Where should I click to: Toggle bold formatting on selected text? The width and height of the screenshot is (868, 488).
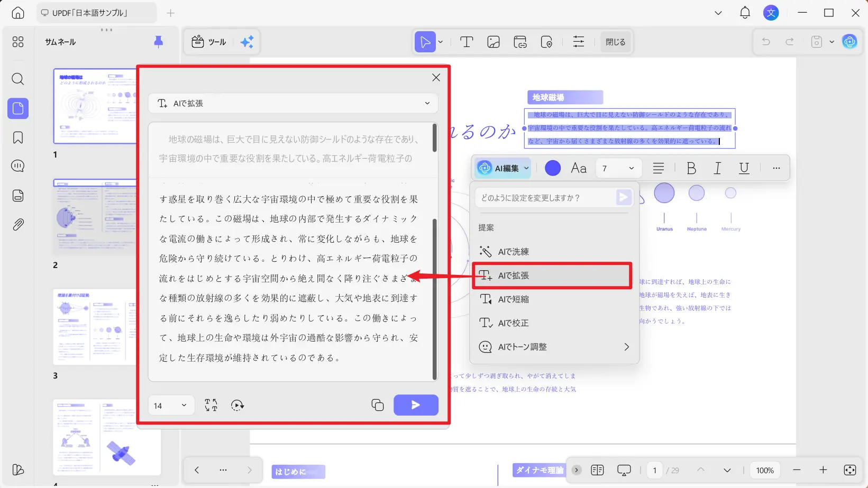(x=691, y=168)
